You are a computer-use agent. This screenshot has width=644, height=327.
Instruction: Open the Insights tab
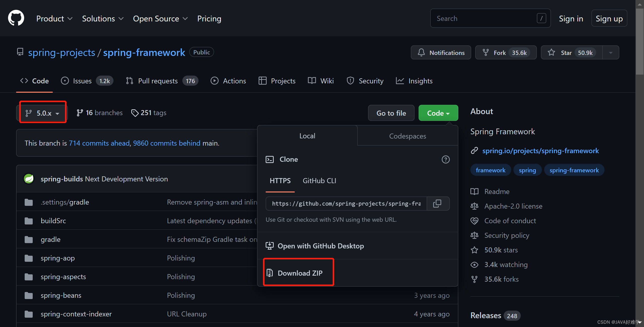(414, 81)
